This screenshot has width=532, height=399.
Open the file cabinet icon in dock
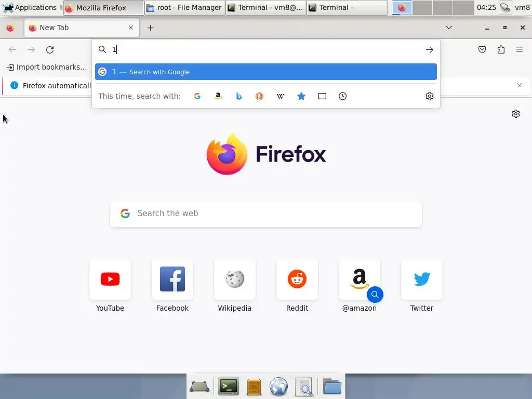click(x=254, y=387)
